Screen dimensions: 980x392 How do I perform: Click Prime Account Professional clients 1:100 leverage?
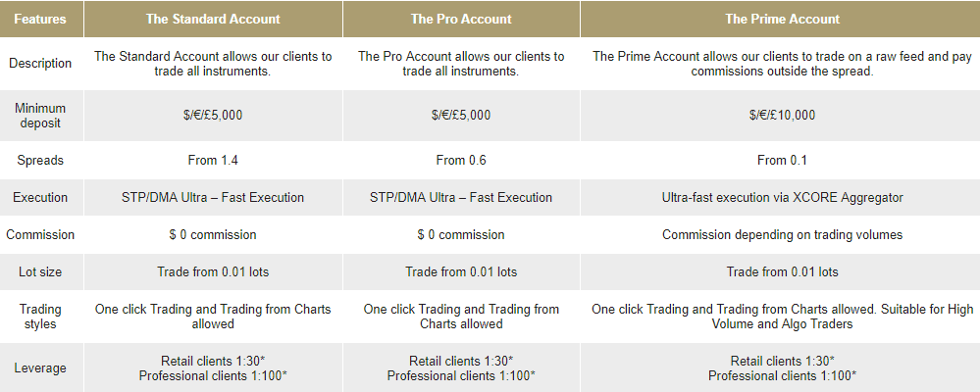tap(782, 375)
